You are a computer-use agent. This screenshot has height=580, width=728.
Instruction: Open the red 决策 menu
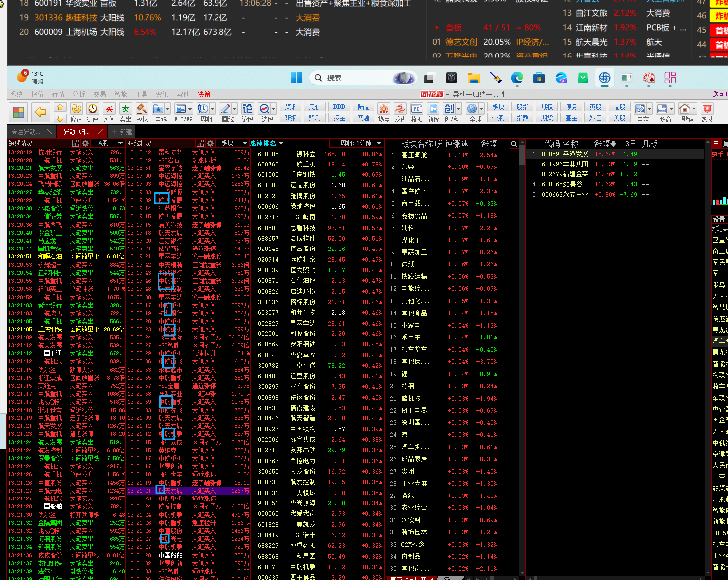(204, 94)
